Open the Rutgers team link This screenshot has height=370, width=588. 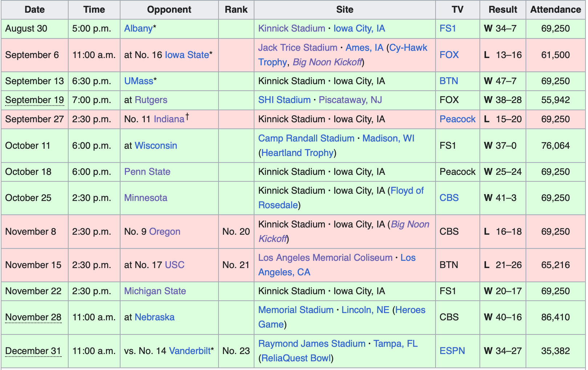pyautogui.click(x=151, y=100)
